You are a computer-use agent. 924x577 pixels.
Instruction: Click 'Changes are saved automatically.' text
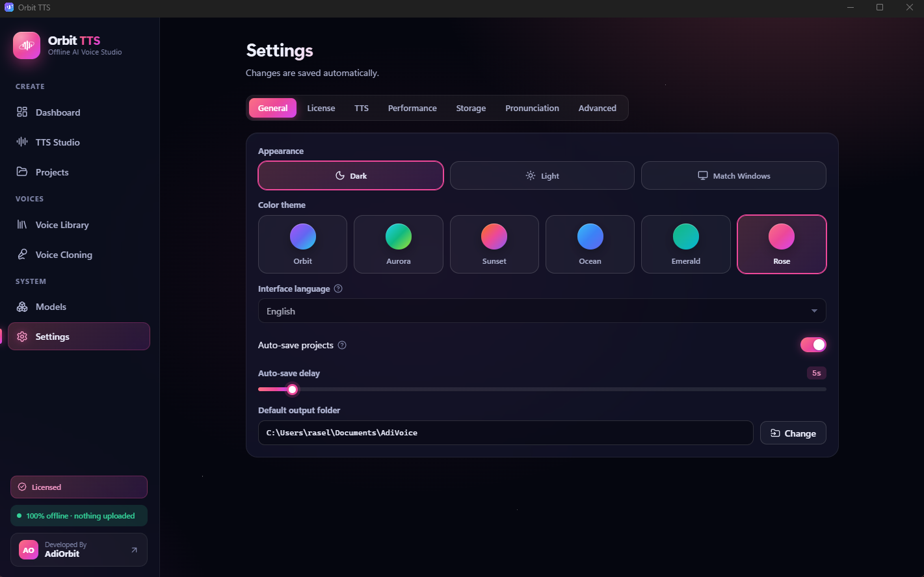coord(312,73)
